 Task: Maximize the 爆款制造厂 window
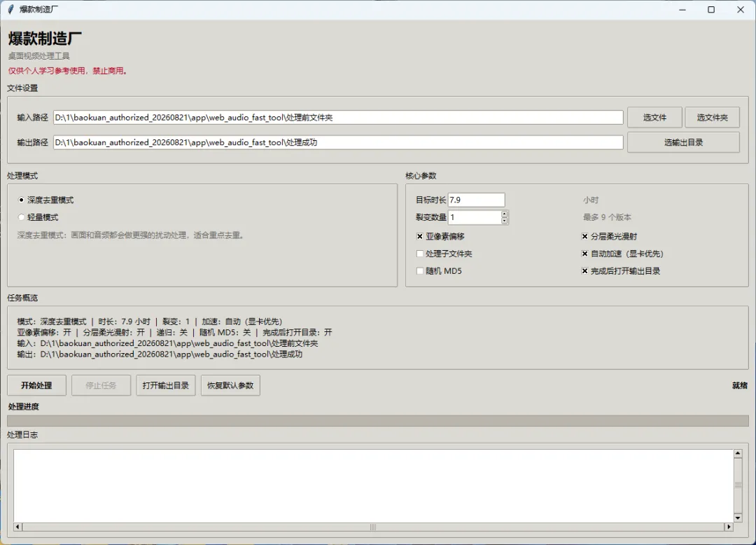[711, 10]
